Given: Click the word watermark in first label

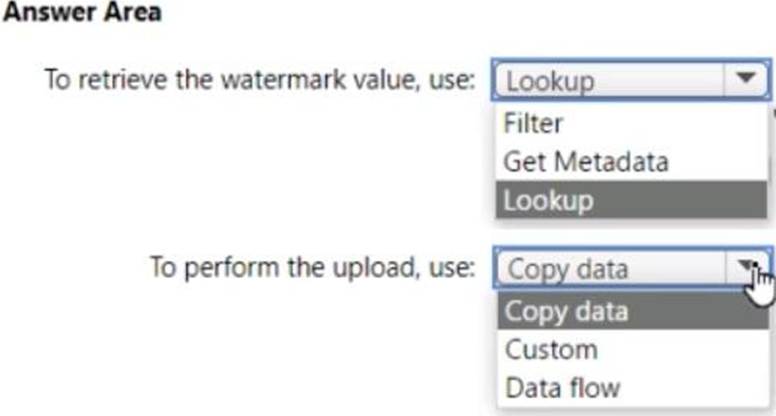Looking at the screenshot, I should [284, 79].
